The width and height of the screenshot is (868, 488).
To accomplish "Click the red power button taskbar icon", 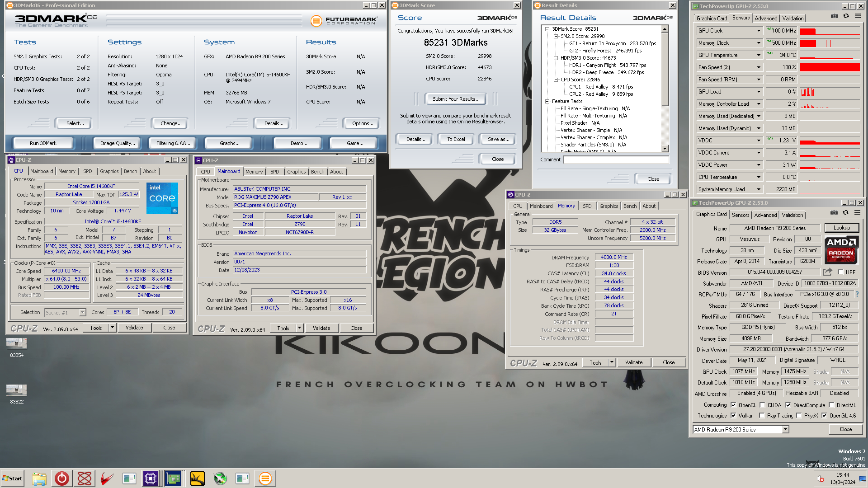I will click(x=62, y=479).
